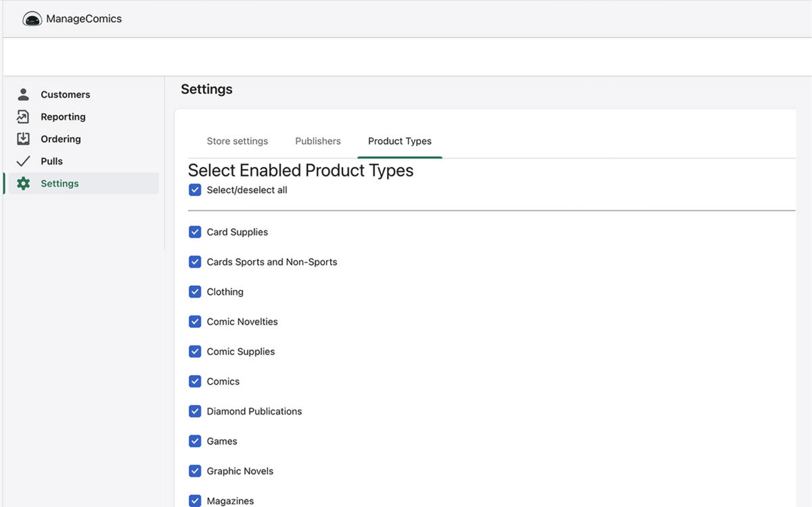Go to Reporting in the sidebar
Viewport: 812px width, 507px height.
63,117
